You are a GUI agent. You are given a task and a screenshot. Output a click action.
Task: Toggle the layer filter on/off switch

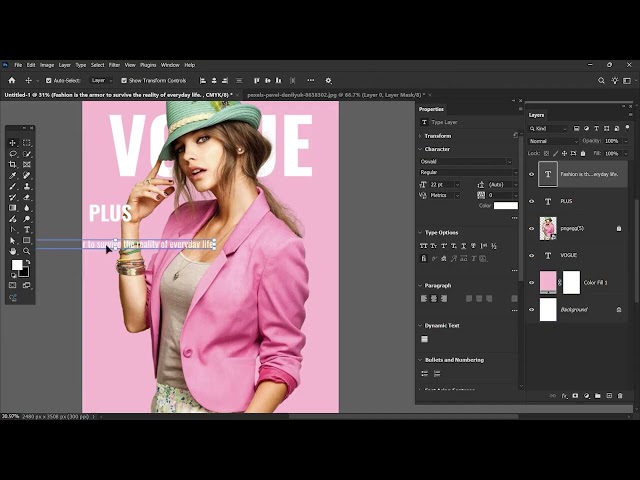coord(627,128)
